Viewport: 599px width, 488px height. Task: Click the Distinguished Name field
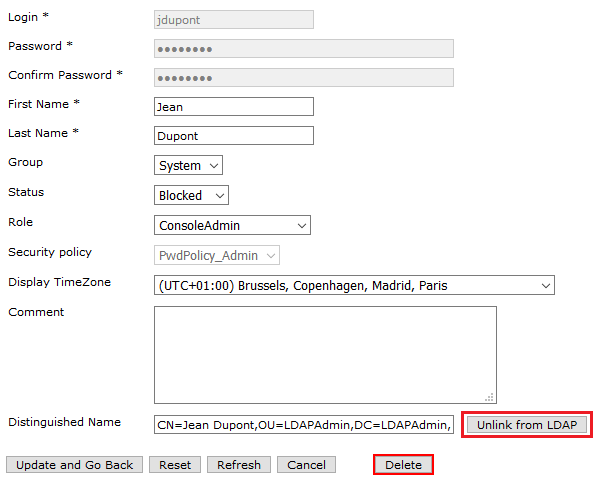point(304,425)
